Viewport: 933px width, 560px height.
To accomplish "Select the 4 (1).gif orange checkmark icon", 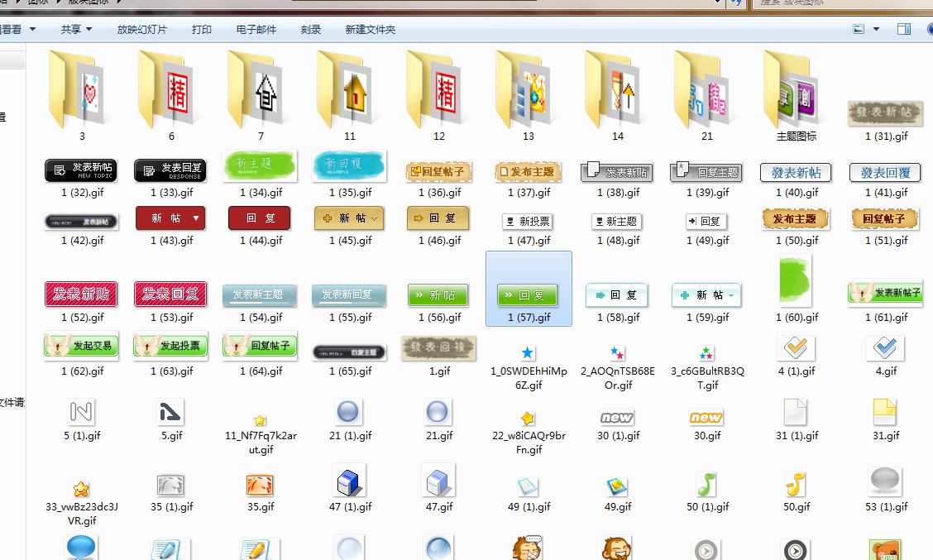I will 796,347.
